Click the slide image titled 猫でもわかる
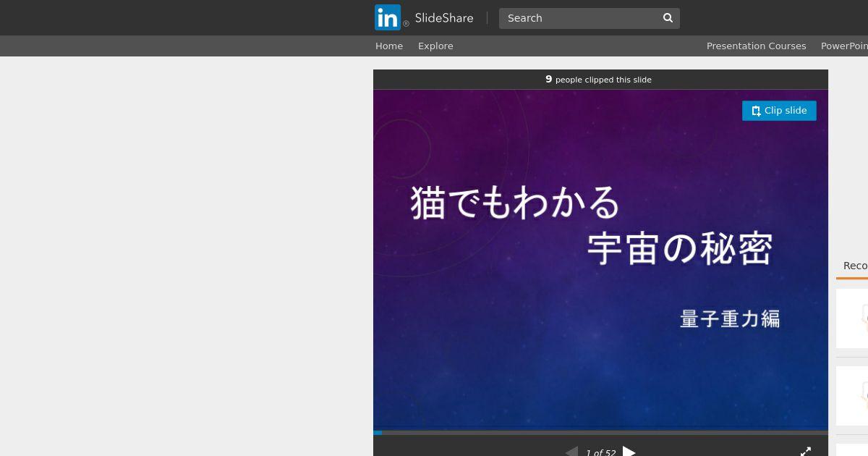The width and height of the screenshot is (868, 456). (600, 260)
